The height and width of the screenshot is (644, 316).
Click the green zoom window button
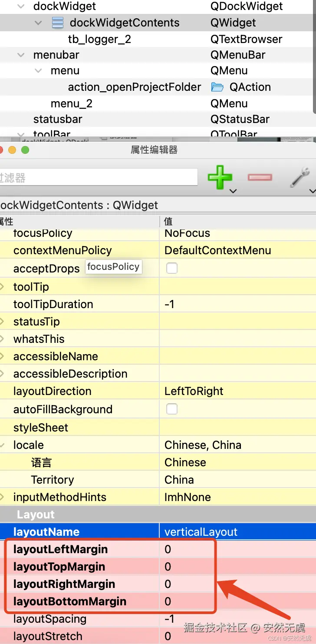(x=25, y=150)
